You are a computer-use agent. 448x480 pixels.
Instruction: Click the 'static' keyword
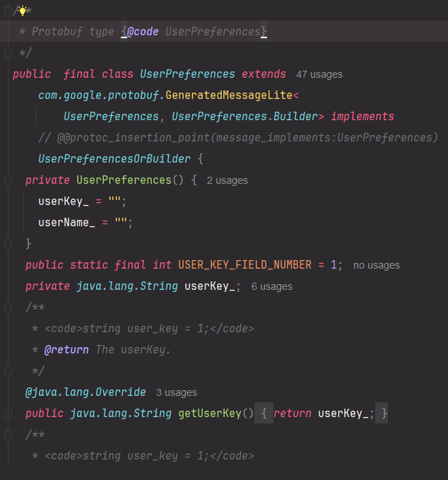coord(89,265)
